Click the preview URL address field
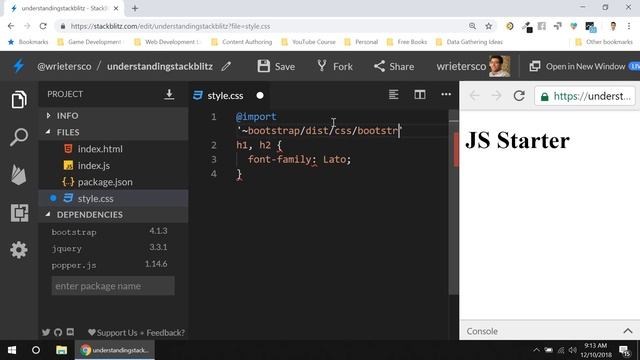640x360 pixels. point(584,96)
